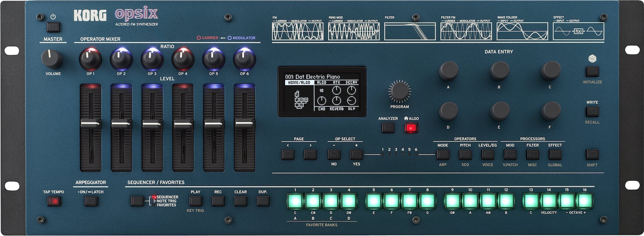The height and width of the screenshot is (236, 644).
Task: Open the FILTER processor page
Action: click(x=533, y=155)
